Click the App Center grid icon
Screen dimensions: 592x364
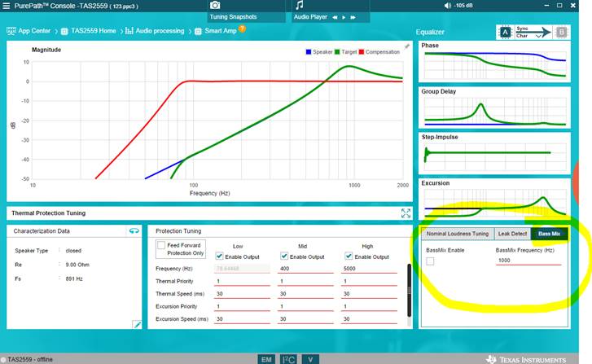tap(11, 31)
